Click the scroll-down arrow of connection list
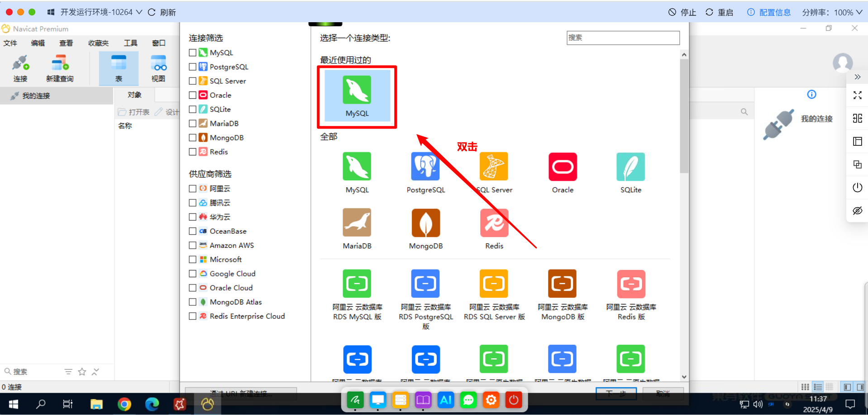Image resolution: width=868 pixels, height=415 pixels. click(684, 377)
